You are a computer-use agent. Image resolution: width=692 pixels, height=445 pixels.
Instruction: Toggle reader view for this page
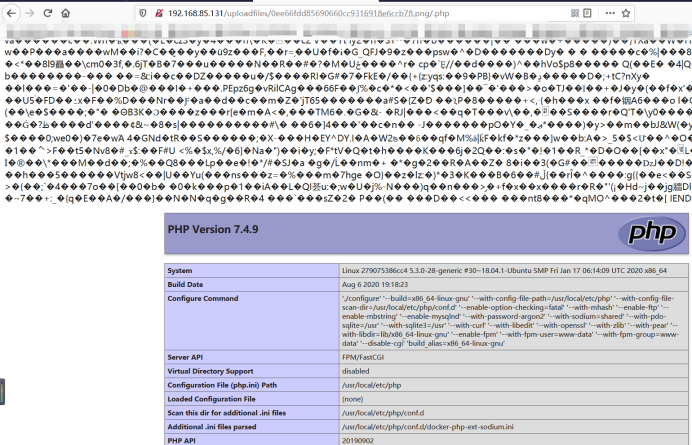point(587,13)
